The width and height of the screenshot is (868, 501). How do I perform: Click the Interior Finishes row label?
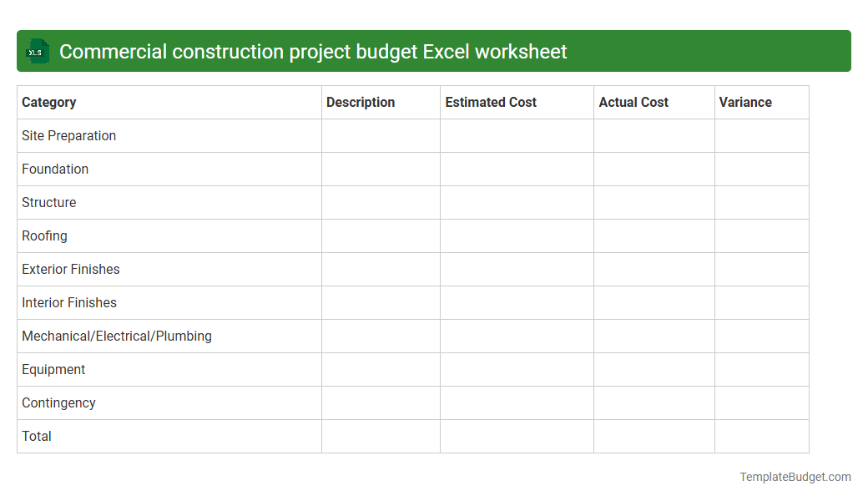67,302
